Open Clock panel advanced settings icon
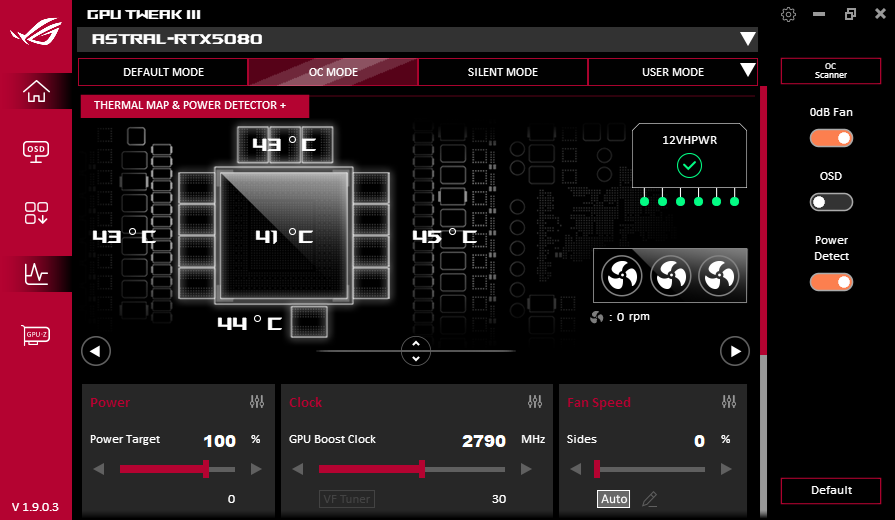The width and height of the screenshot is (895, 520). coord(535,402)
